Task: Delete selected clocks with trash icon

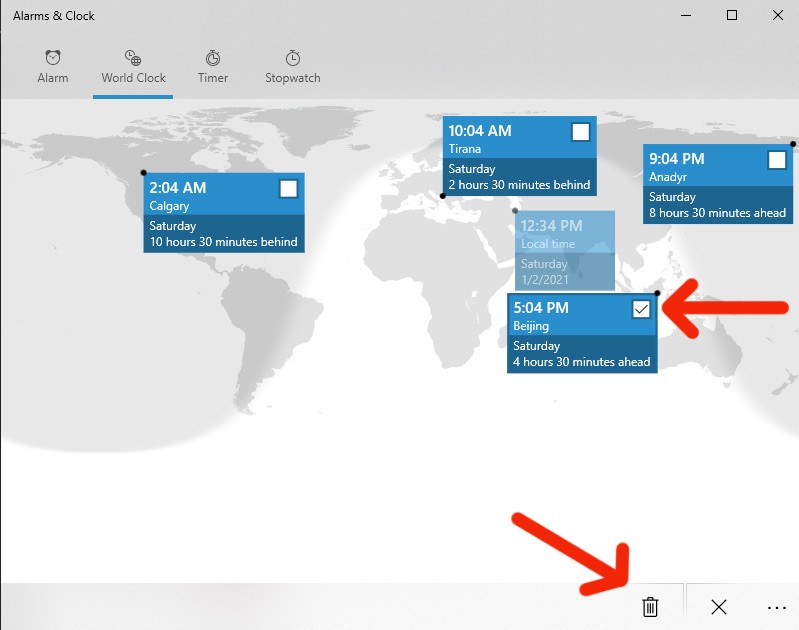Action: pos(650,606)
